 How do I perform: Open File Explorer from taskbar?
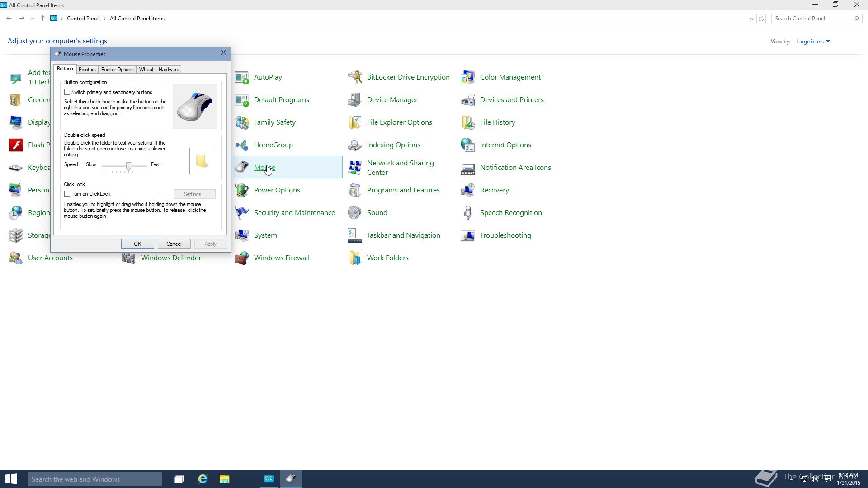tap(225, 479)
